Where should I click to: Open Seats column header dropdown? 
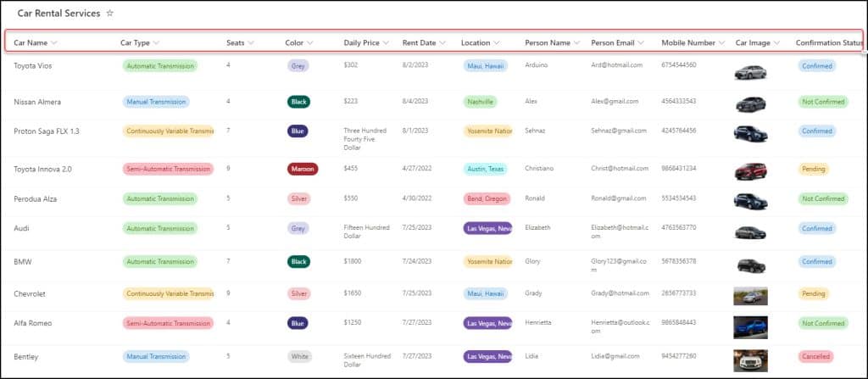click(x=251, y=42)
